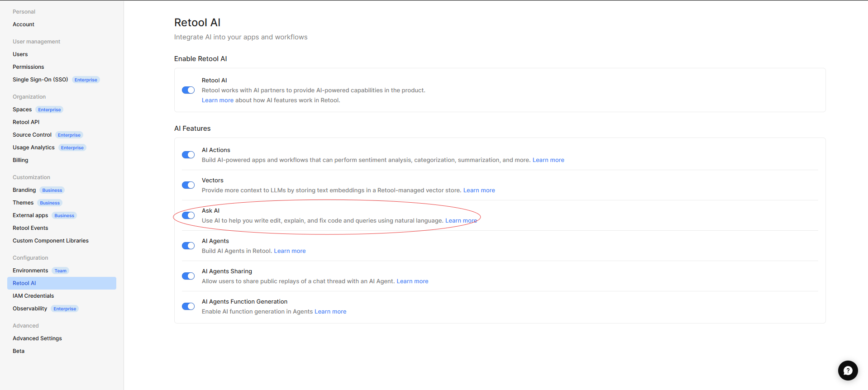Follow the AI Actions Learn more link
The width and height of the screenshot is (868, 390).
tap(548, 160)
